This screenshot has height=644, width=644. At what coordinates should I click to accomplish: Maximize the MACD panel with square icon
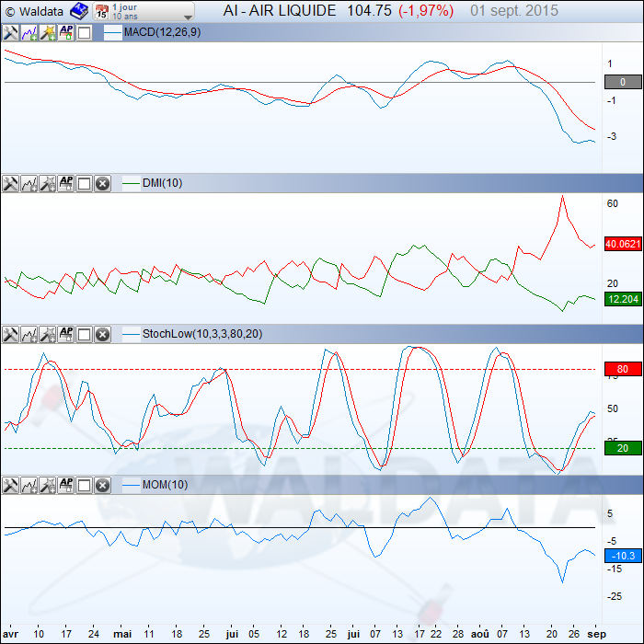coord(85,33)
